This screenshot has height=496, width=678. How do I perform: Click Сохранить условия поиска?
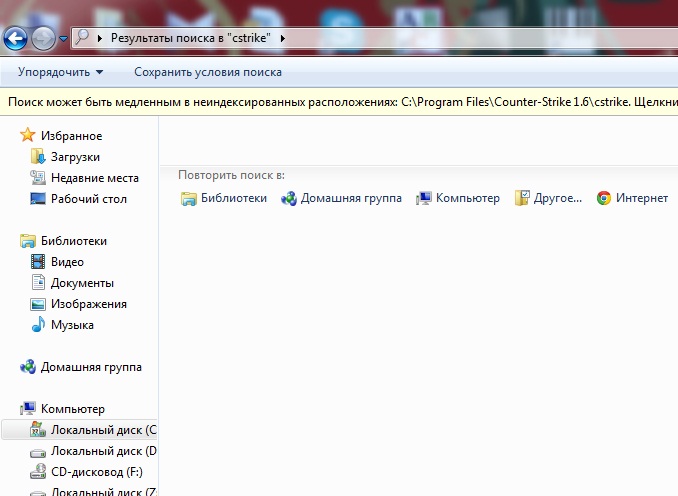(208, 72)
